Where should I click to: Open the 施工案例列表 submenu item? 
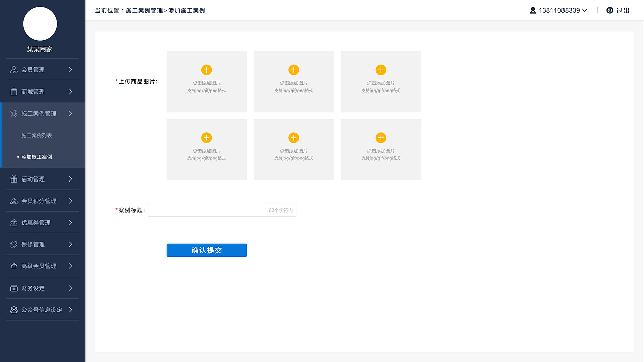pyautogui.click(x=37, y=136)
